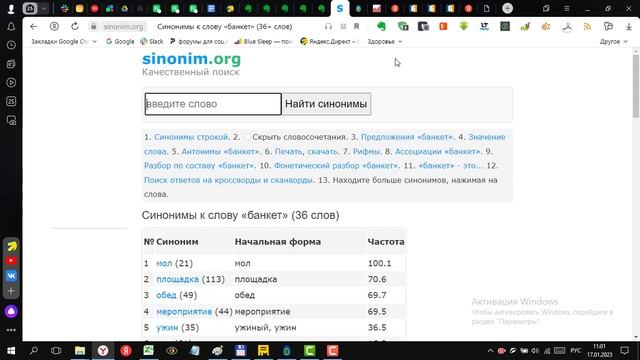
Task: Click frequency cell '100.1' in the table
Action: pyautogui.click(x=380, y=264)
